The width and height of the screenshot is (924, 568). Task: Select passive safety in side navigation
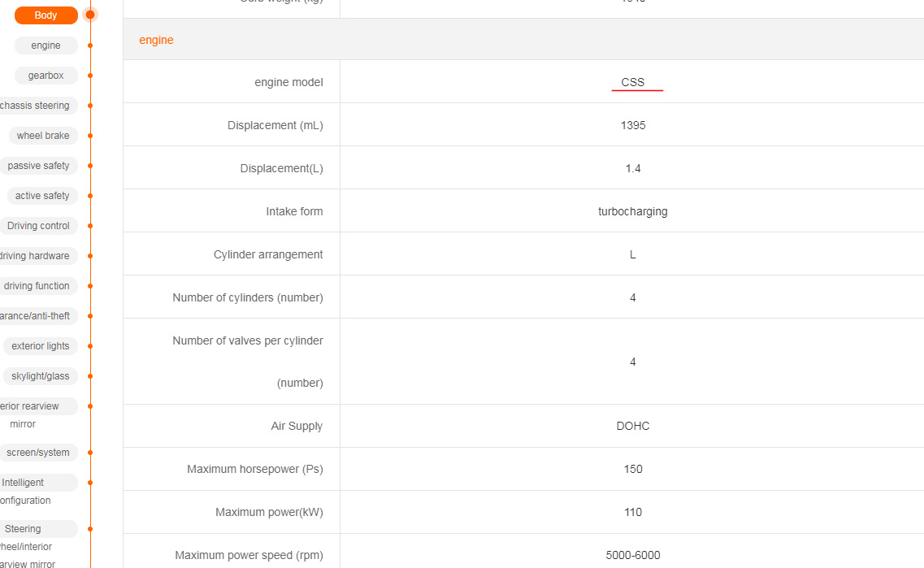[x=39, y=166]
